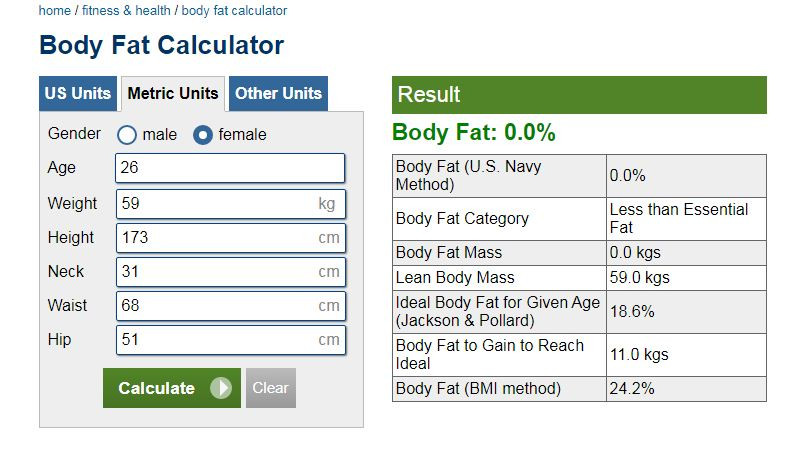Select the male gender radio button
799x470 pixels.
pyautogui.click(x=127, y=134)
